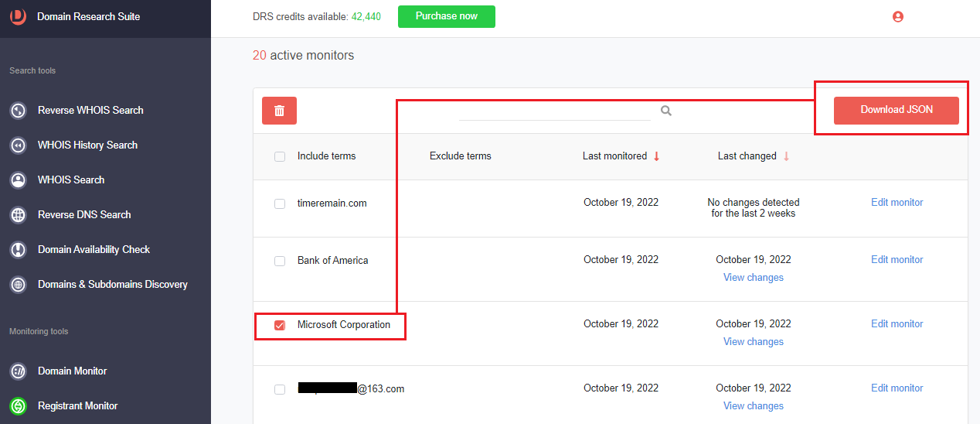Open Domains & Subdomains Discovery
This screenshot has width=980, height=424.
113,284
